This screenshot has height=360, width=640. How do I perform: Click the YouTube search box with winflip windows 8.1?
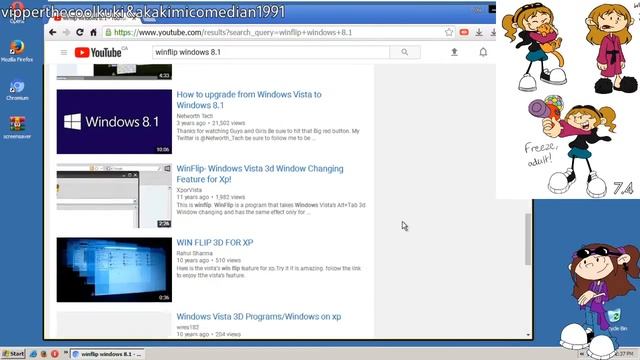coord(271,52)
